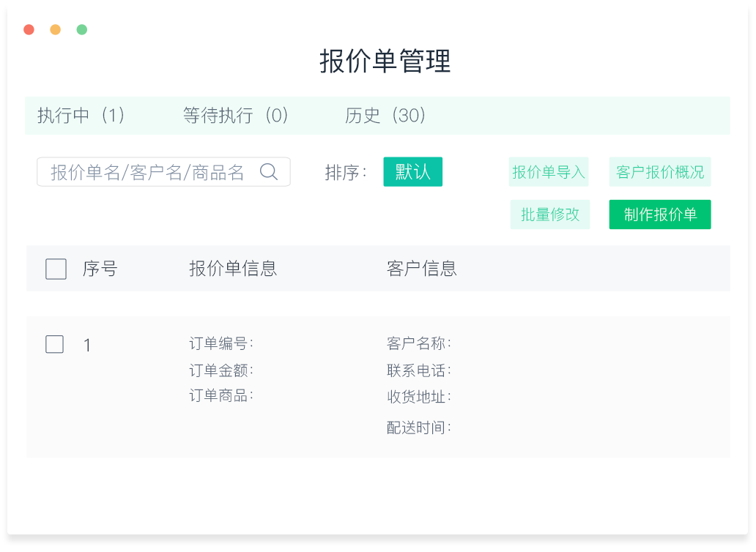The width and height of the screenshot is (756, 552).
Task: Click the yellow macOS window dot
Action: tap(55, 29)
